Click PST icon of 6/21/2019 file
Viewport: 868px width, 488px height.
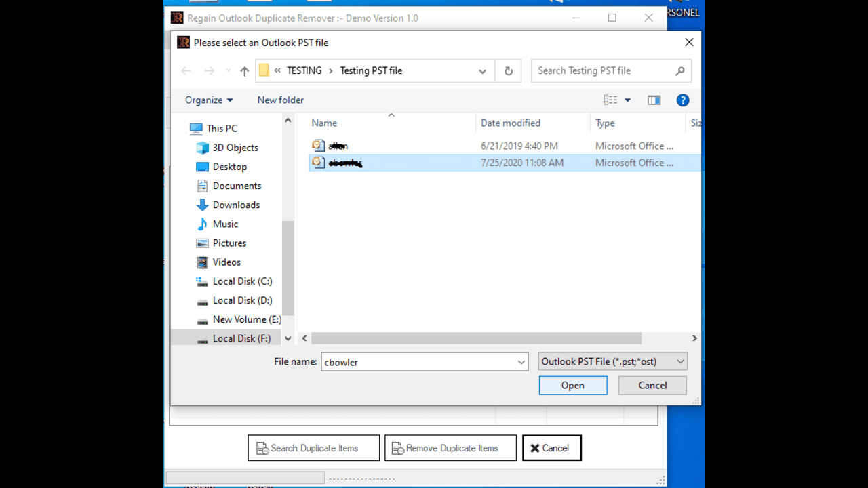click(x=318, y=146)
